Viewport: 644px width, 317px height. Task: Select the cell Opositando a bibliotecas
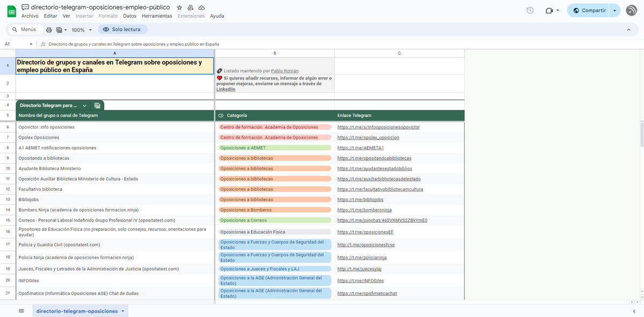click(115, 158)
